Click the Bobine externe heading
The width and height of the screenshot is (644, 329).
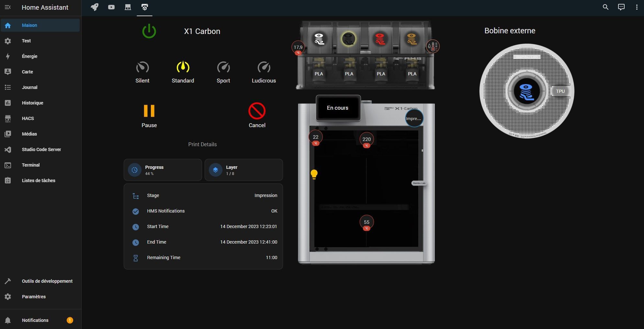point(510,31)
